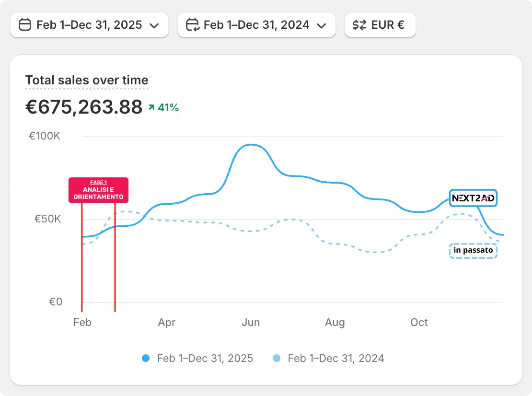
Task: Click the NEXT2AD logo badge on chart
Action: pos(473,198)
